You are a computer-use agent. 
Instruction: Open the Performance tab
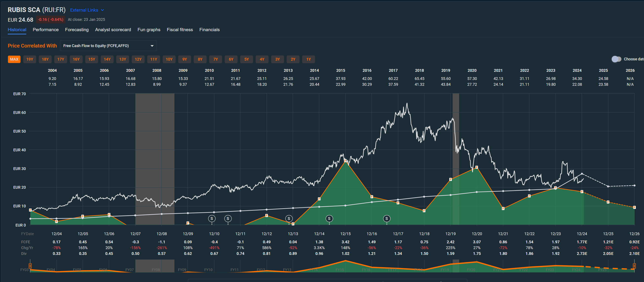[46, 29]
